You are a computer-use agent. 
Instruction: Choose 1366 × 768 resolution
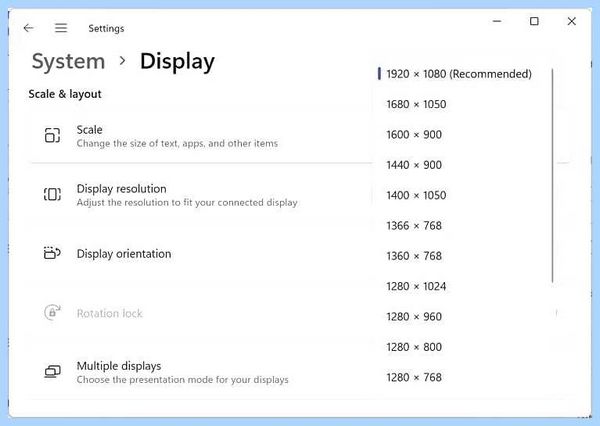414,225
